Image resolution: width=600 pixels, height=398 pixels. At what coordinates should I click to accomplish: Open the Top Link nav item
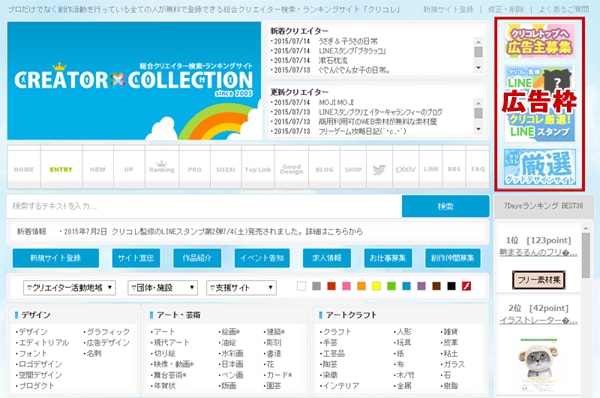click(x=258, y=169)
